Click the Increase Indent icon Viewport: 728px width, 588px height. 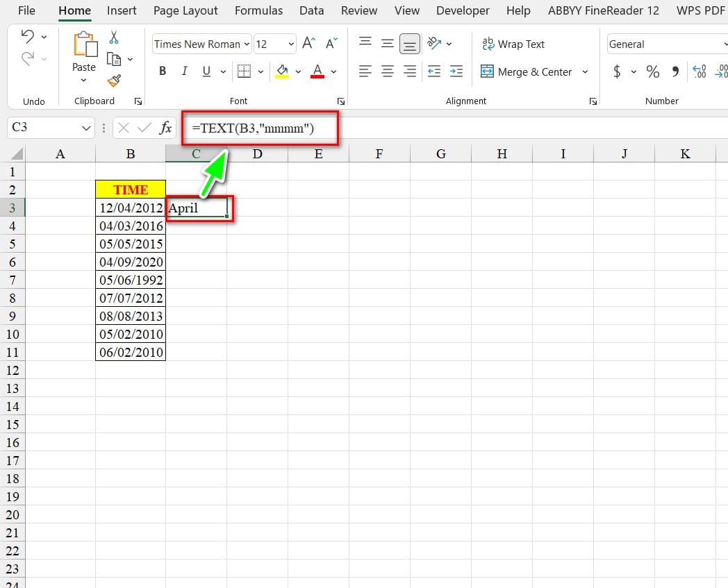tap(456, 72)
